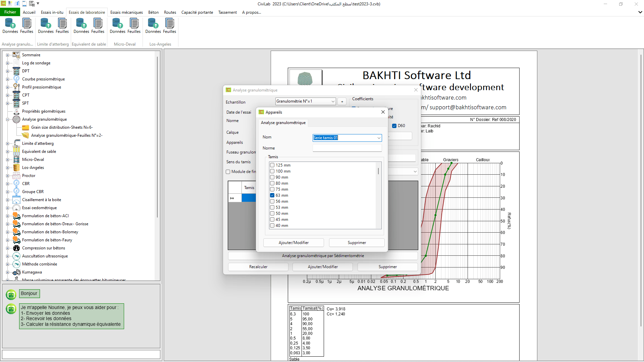The image size is (644, 362).
Task: Click the tree panel scrollbar thumb
Action: click(x=157, y=137)
